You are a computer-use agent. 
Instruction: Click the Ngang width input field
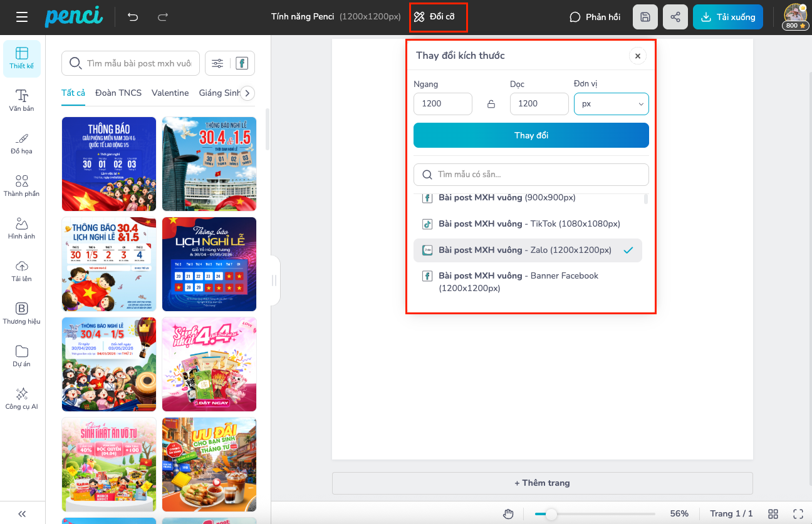tap(442, 104)
